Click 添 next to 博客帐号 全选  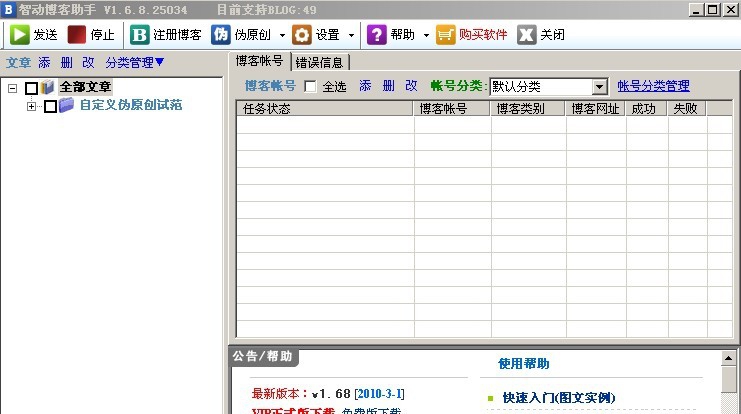click(x=365, y=86)
